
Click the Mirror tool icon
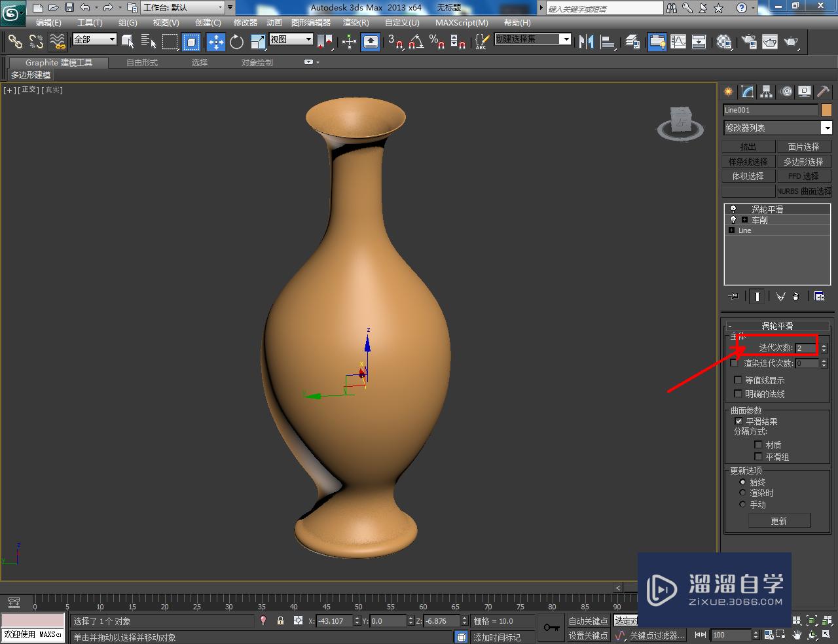click(x=586, y=42)
